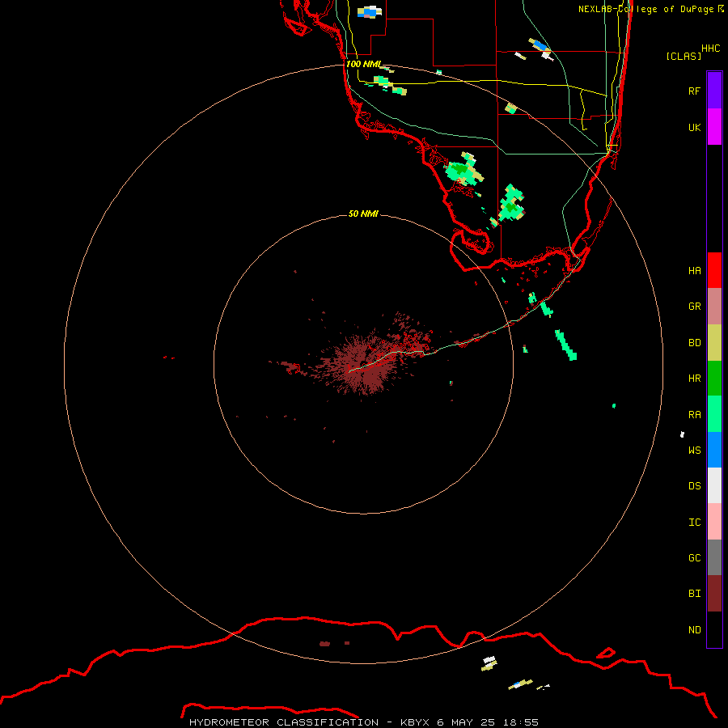Click the NEXLAB-College of DuPage credit
Image resolution: width=728 pixels, height=728 pixels.
(x=645, y=9)
